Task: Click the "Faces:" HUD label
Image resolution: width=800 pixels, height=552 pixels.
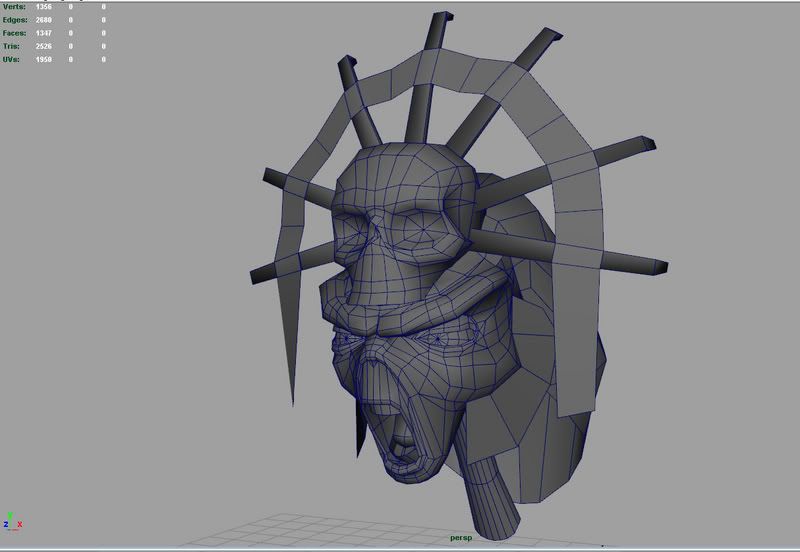Action: [14, 33]
